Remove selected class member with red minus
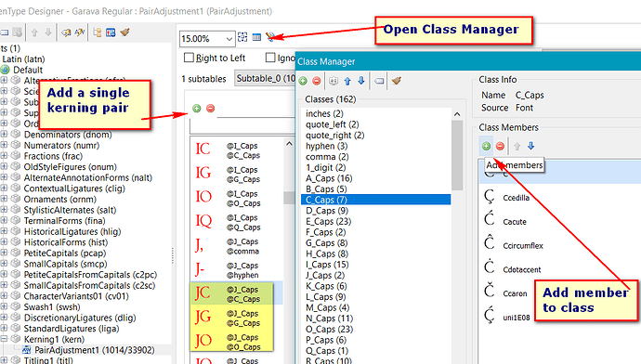 click(x=500, y=146)
